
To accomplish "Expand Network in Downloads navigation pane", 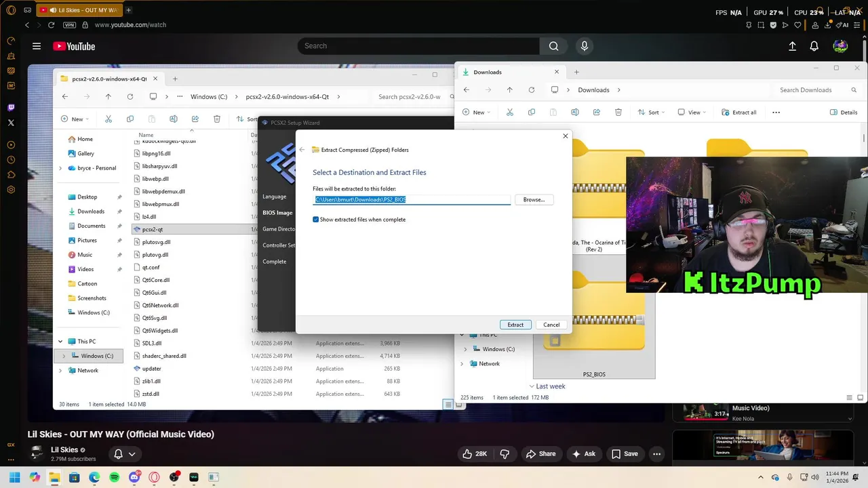I will coord(462,364).
